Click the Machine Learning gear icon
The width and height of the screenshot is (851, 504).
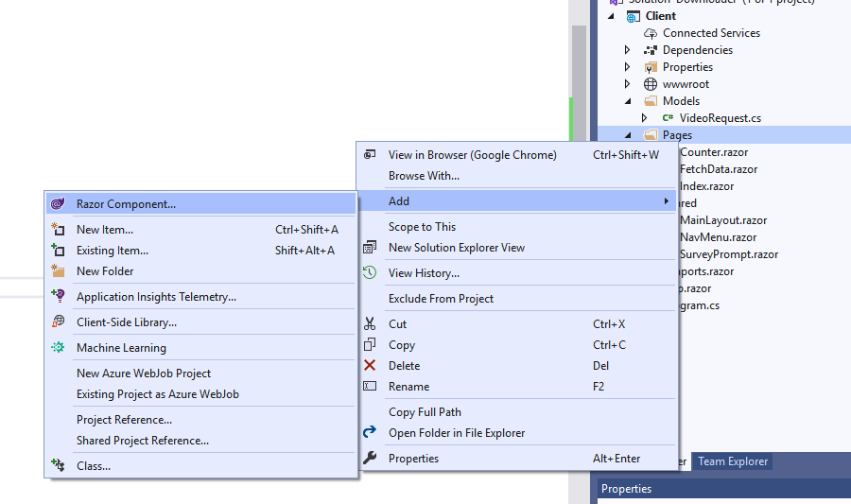tap(58, 347)
